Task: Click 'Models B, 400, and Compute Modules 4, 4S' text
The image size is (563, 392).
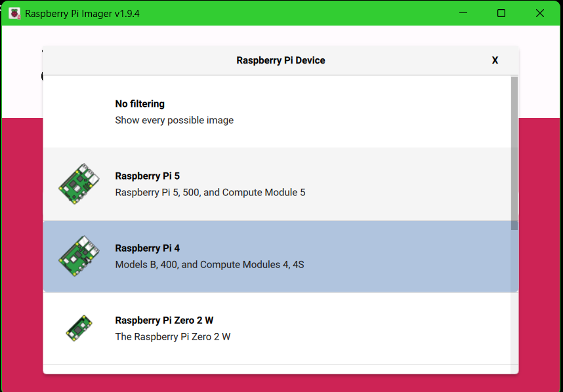Action: click(x=209, y=265)
